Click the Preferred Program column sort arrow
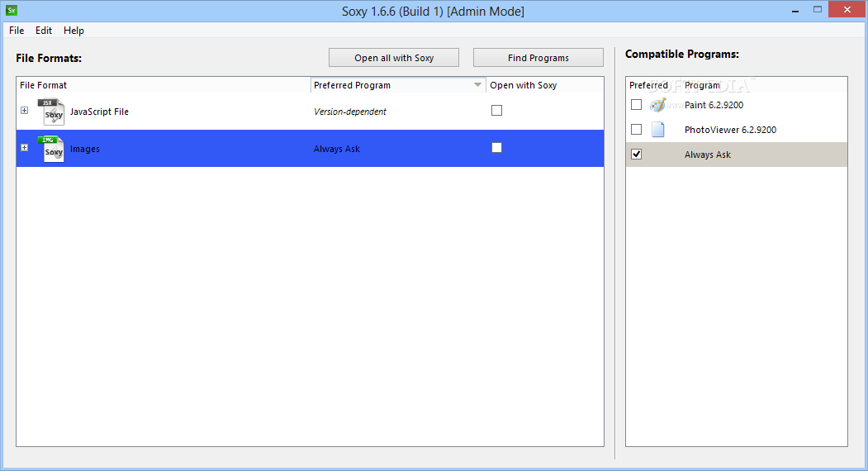The height and width of the screenshot is (471, 868). pos(477,85)
